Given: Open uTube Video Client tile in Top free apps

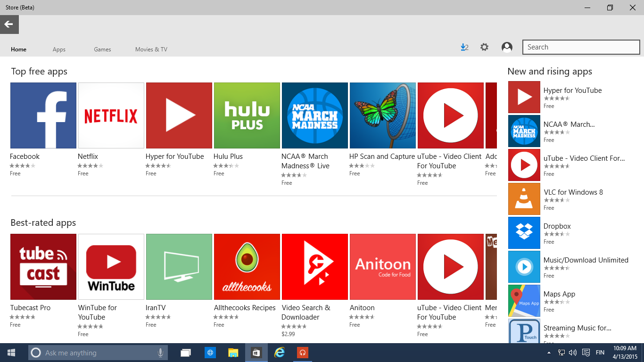Looking at the screenshot, I should (451, 115).
